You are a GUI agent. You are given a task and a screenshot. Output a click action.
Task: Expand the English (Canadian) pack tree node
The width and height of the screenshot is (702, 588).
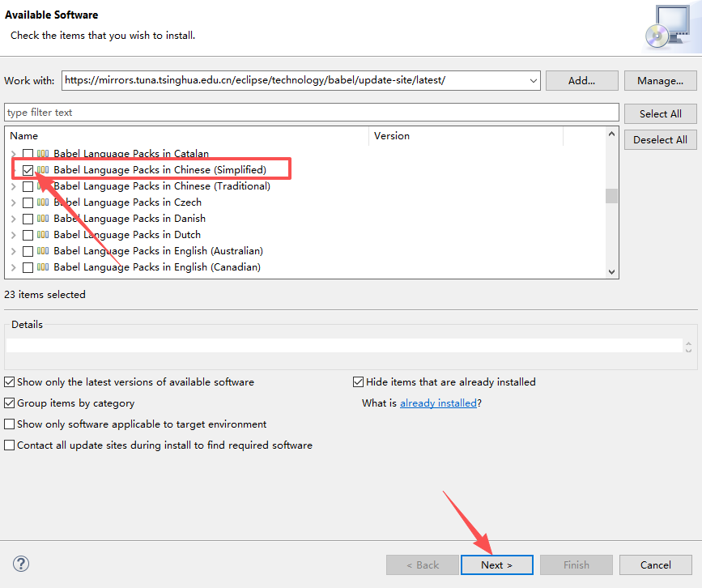coord(14,267)
